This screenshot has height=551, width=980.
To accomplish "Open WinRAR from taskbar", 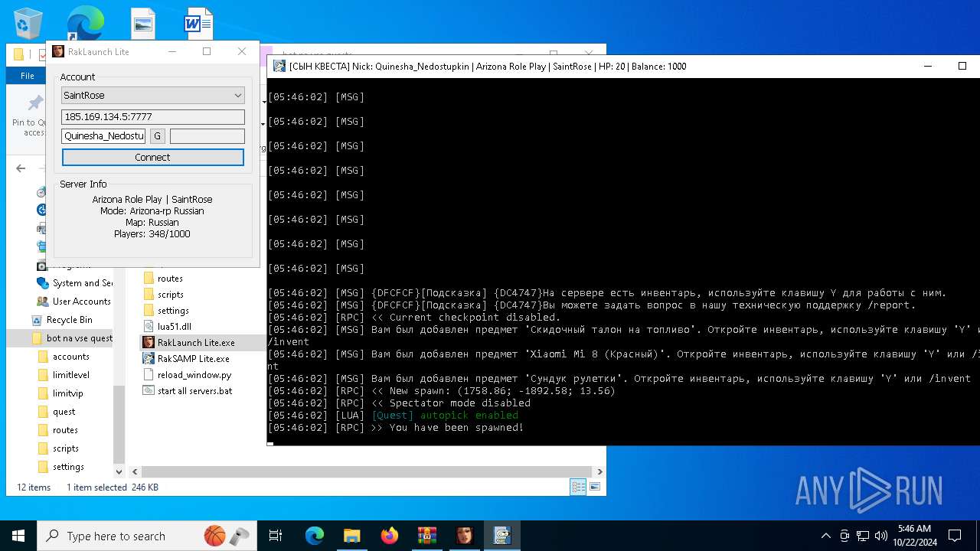I will tap(426, 536).
